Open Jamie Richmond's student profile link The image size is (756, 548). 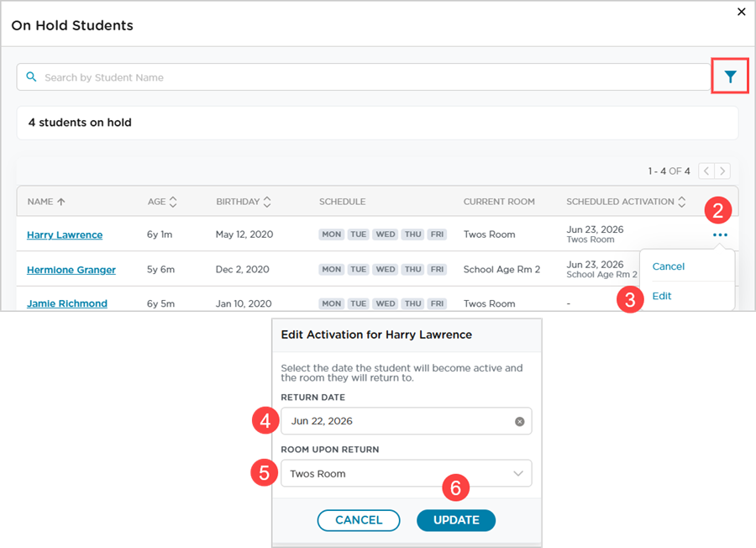point(67,303)
